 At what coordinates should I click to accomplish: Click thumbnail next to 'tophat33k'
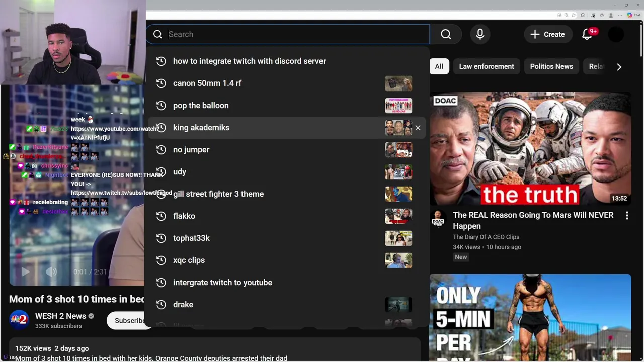click(398, 238)
